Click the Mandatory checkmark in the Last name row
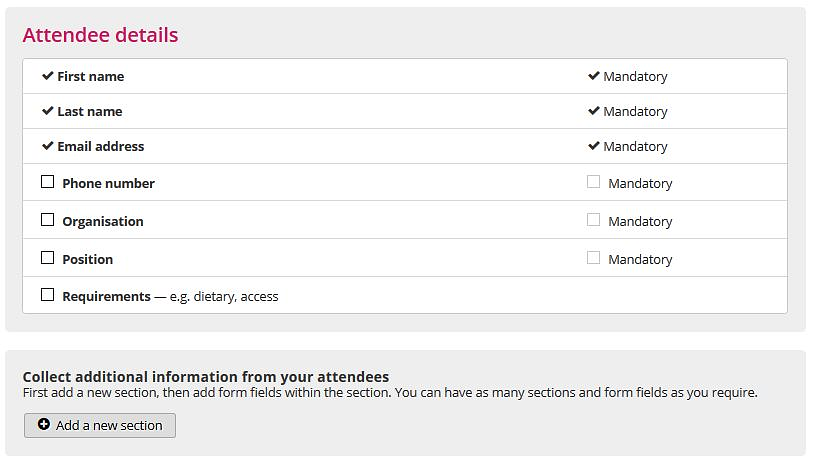815x462 pixels. [594, 111]
